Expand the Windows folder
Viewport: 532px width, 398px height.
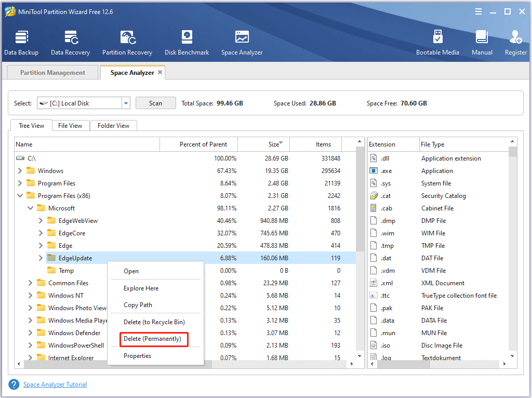20,170
